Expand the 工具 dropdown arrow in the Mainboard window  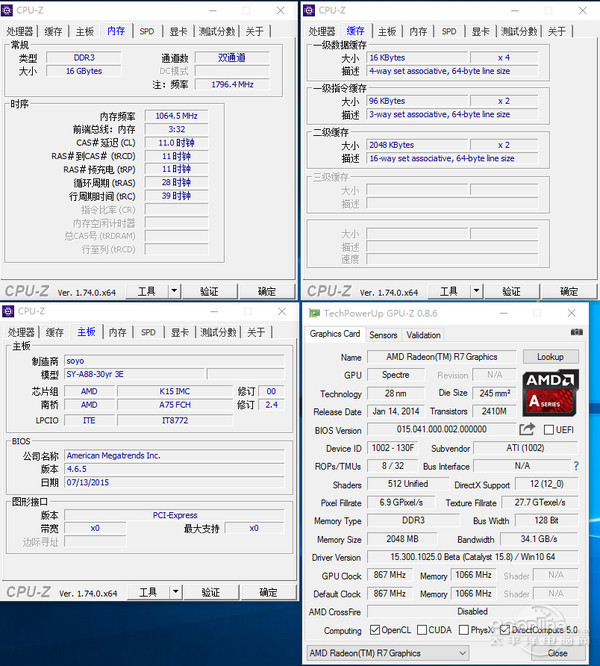tap(174, 592)
